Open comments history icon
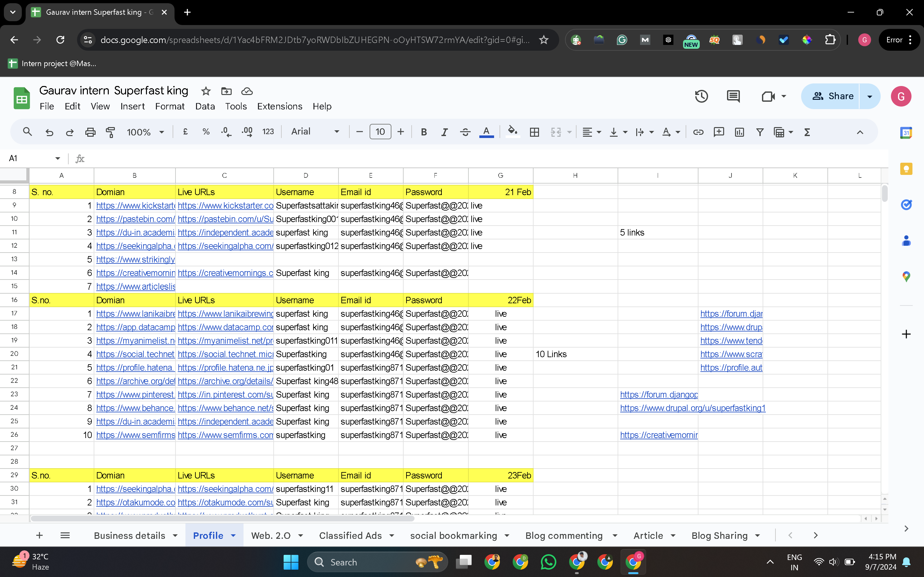924x577 pixels. pos(733,96)
